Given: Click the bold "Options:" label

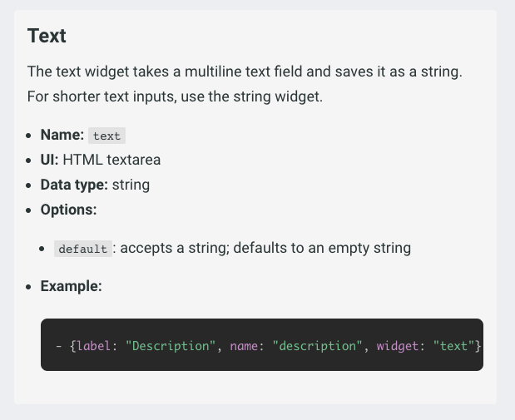Looking at the screenshot, I should (68, 210).
